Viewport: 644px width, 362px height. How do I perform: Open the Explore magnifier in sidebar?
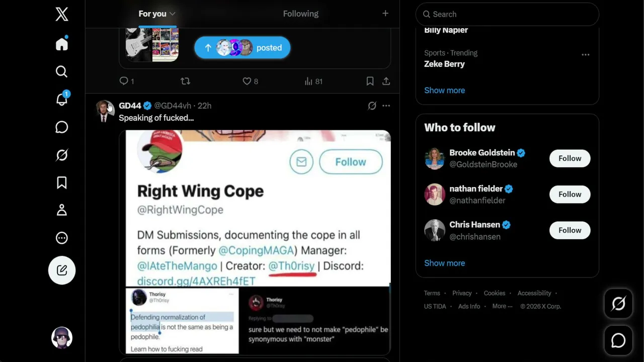(x=62, y=72)
